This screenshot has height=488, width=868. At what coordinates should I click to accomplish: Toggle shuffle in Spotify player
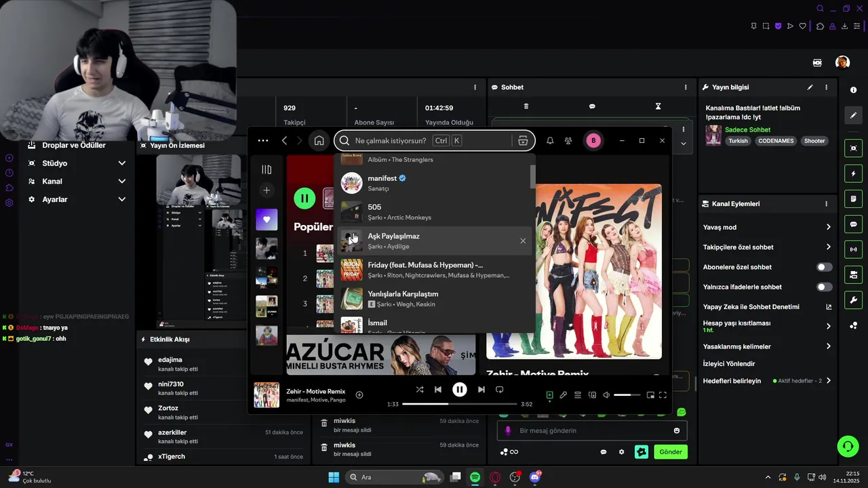pyautogui.click(x=420, y=390)
